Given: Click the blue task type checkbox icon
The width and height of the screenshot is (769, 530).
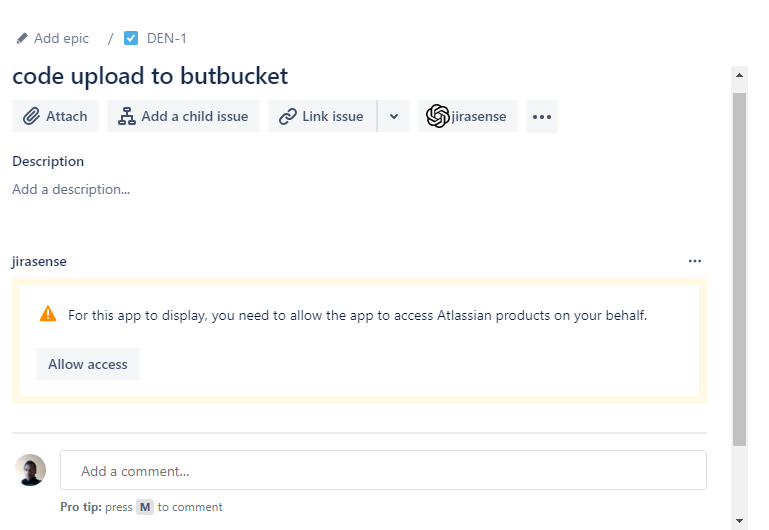Looking at the screenshot, I should tap(131, 39).
